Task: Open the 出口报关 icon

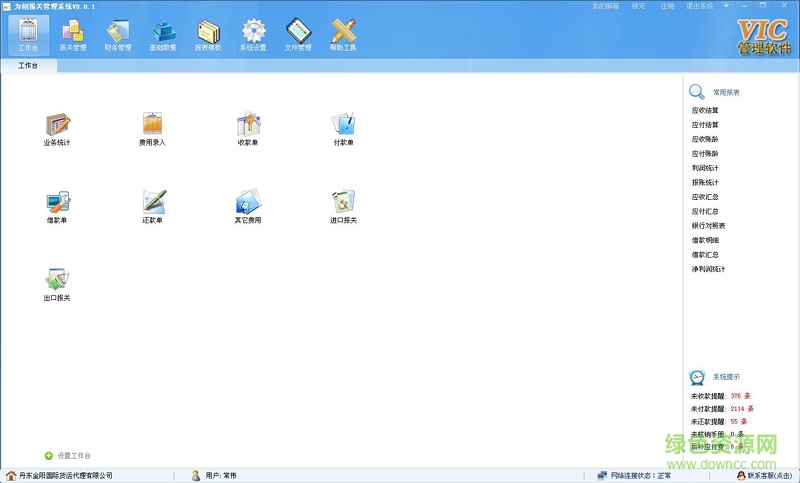Action: click(x=57, y=280)
